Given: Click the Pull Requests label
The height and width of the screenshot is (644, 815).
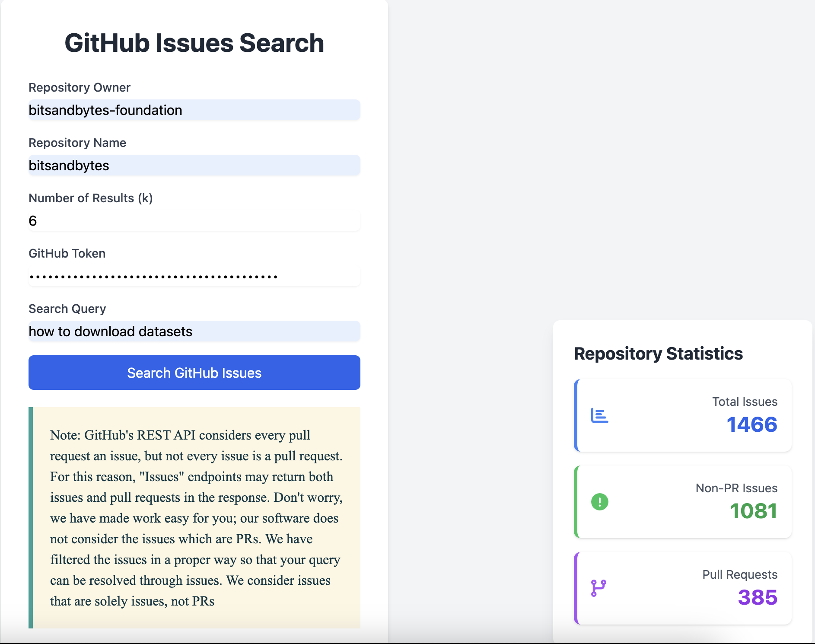Looking at the screenshot, I should tap(740, 574).
